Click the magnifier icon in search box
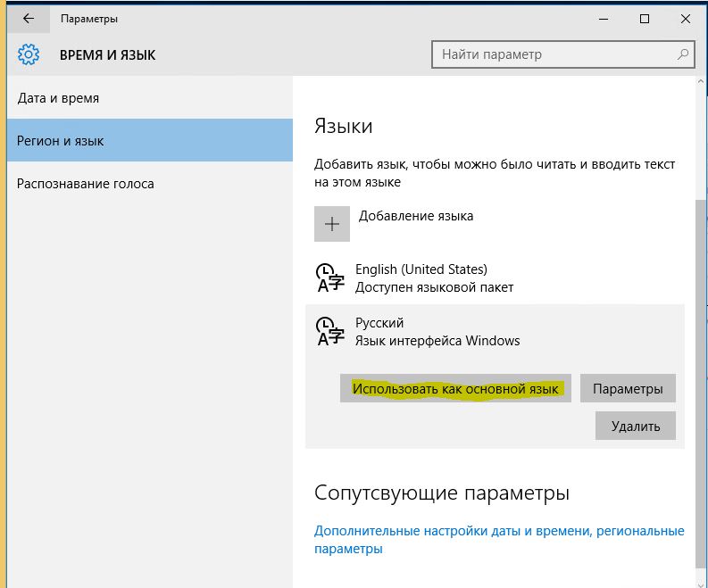Screen dimensions: 708x588 [683, 54]
